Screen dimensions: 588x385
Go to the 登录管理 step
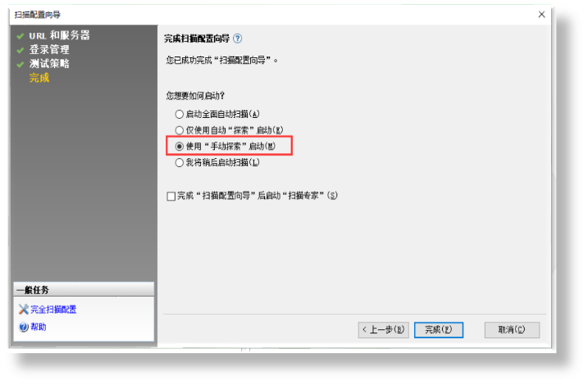click(49, 49)
